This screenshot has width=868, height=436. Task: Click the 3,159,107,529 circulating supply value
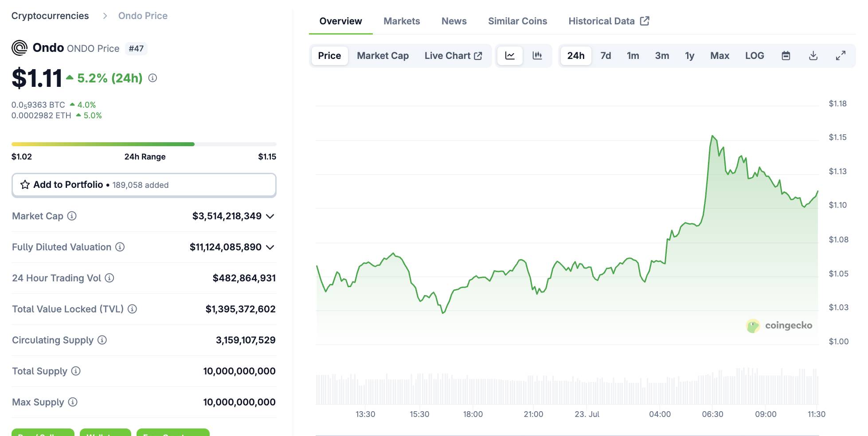(x=246, y=340)
